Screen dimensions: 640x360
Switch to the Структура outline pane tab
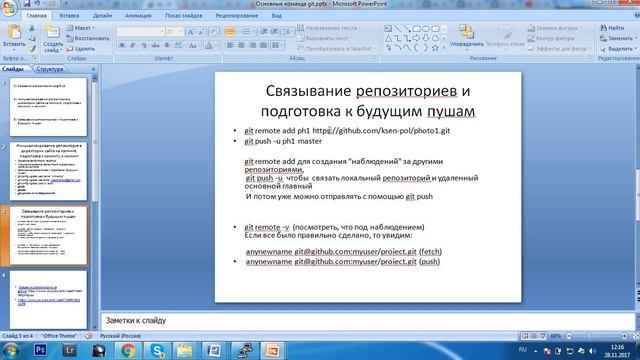(50, 69)
